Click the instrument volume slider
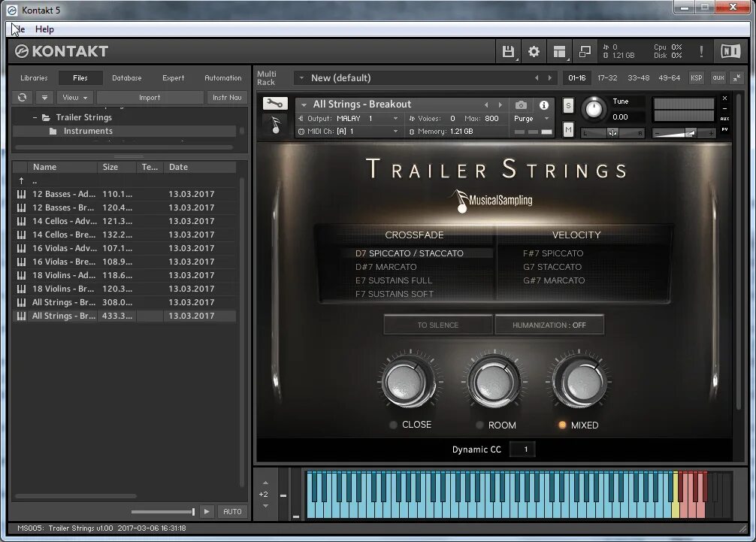 tap(683, 133)
